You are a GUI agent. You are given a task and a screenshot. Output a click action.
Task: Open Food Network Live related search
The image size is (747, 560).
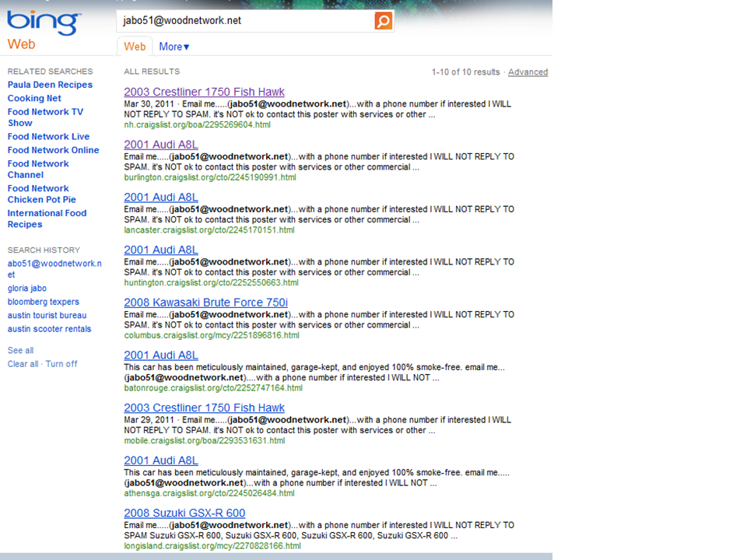(x=48, y=137)
